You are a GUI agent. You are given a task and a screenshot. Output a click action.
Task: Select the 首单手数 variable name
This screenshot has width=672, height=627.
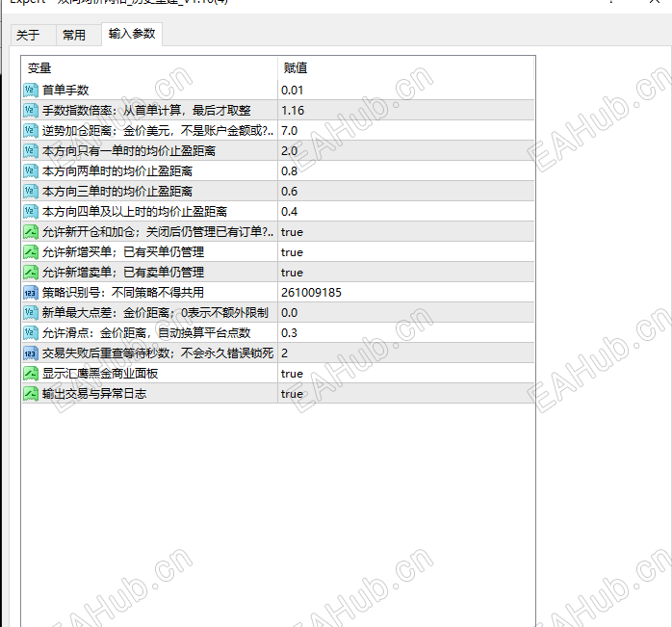point(65,91)
